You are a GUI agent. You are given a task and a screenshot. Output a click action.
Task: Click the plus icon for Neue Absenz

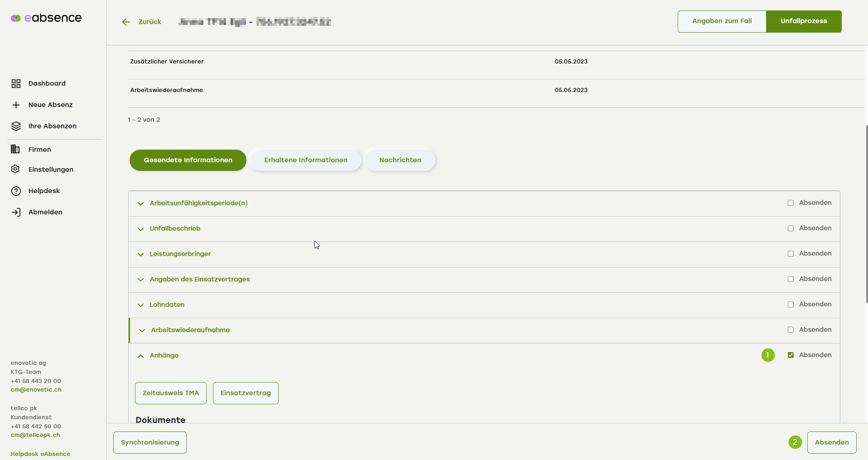click(16, 105)
